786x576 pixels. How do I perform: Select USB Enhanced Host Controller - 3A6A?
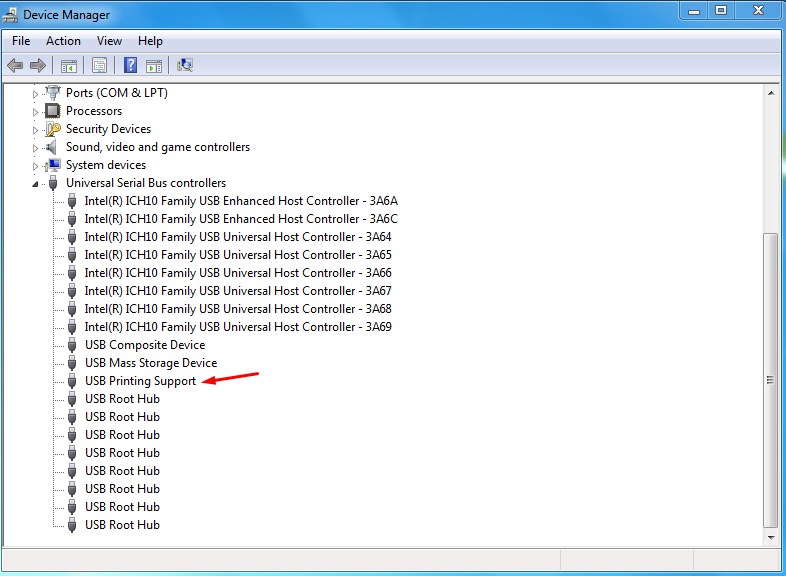click(x=241, y=201)
